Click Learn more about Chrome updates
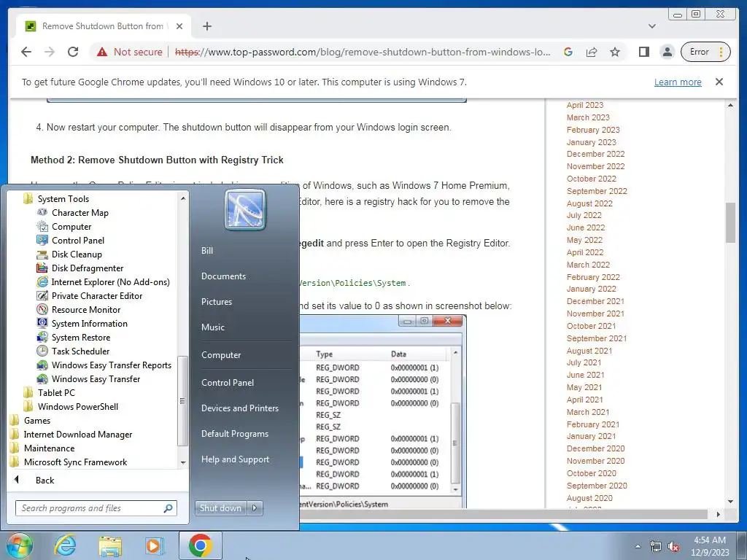 (x=678, y=82)
